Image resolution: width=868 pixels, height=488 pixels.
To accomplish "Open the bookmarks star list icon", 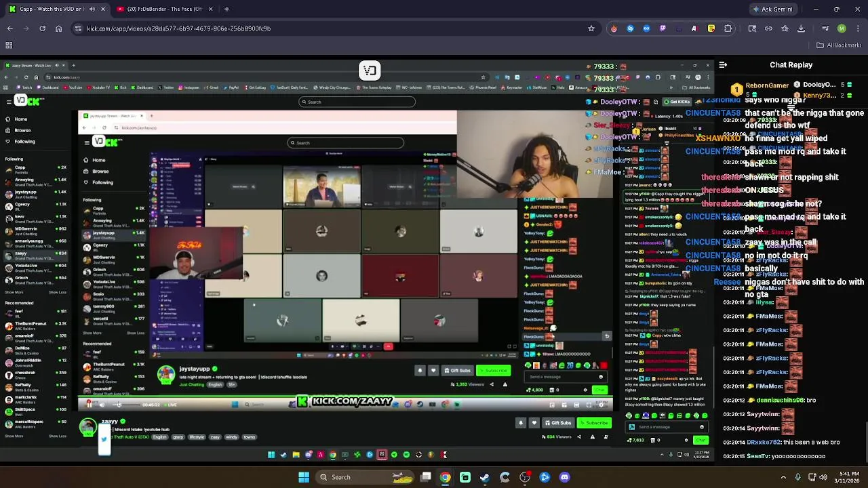I will 785,28.
